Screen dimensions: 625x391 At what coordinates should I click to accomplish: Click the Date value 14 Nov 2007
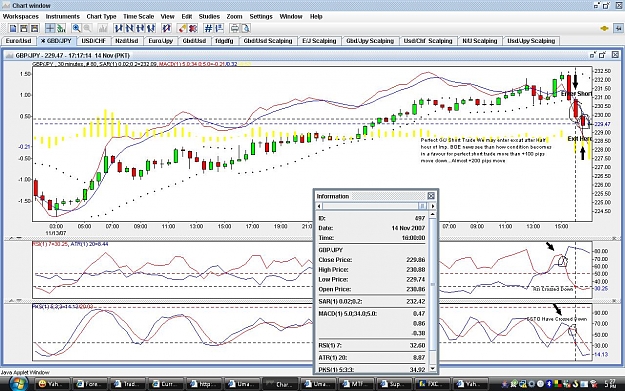point(408,228)
